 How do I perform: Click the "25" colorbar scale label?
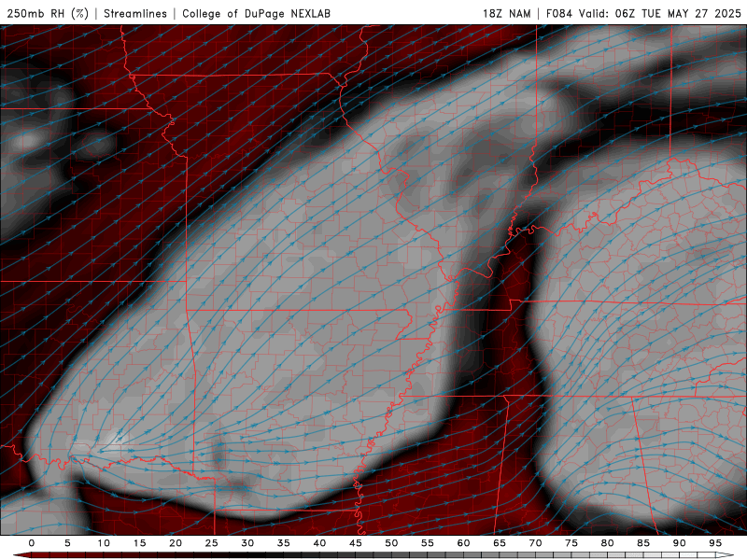(212, 543)
